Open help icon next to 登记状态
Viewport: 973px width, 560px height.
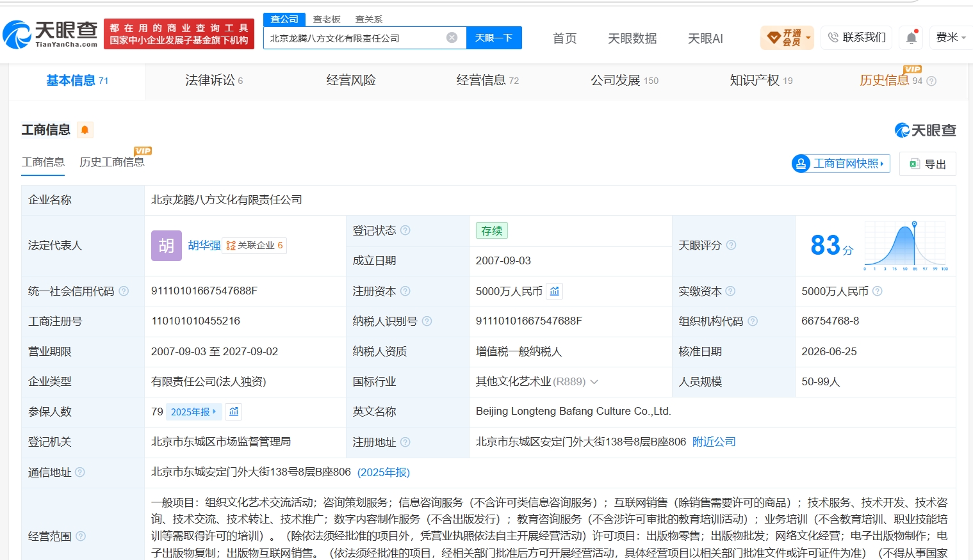click(x=405, y=230)
